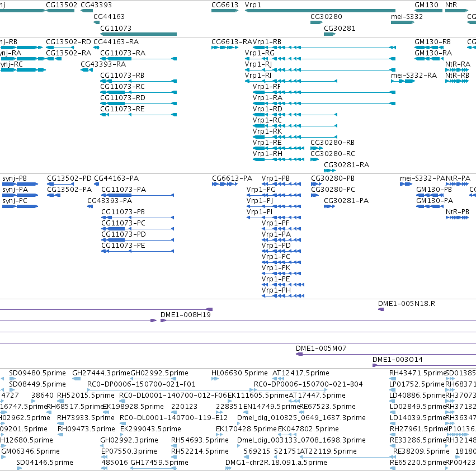Select the CG11073-PD protein label
This screenshot has width=476, height=471.
pyautogui.click(x=124, y=234)
